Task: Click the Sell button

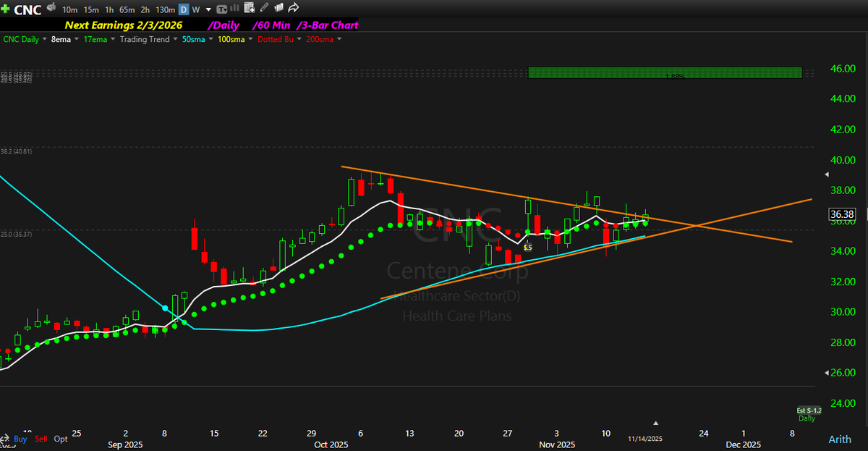Action: pos(41,439)
